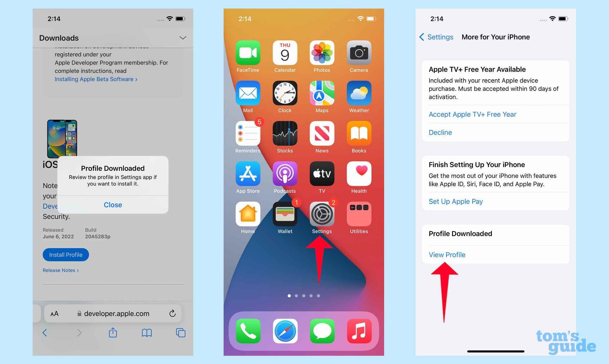The height and width of the screenshot is (364, 609).
Task: Expand the Downloads section chevron
Action: [x=183, y=38]
